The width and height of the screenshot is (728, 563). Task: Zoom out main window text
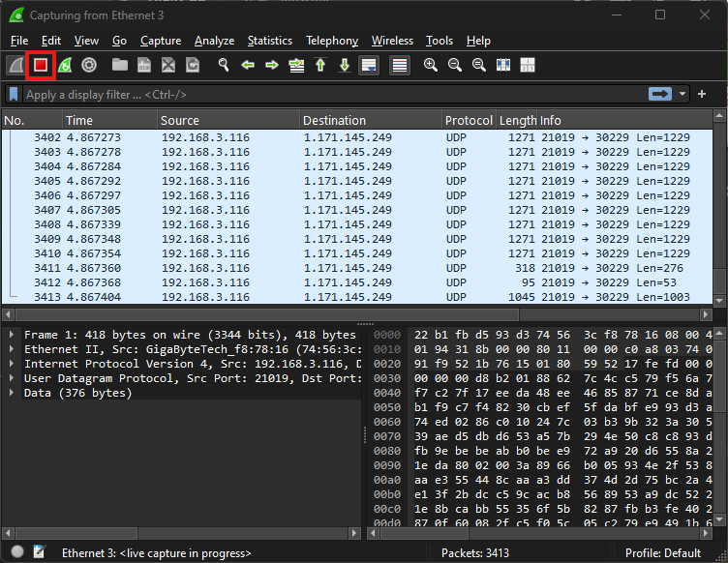(x=455, y=66)
